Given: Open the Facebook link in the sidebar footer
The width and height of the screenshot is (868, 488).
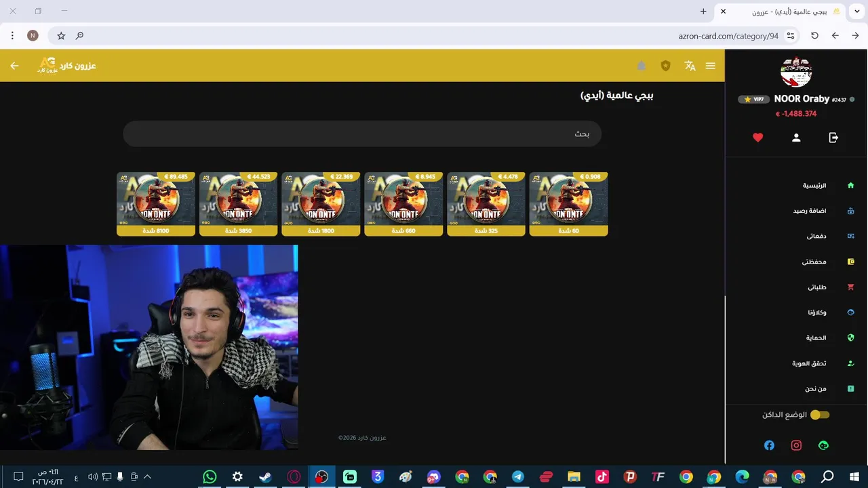Looking at the screenshot, I should tap(769, 445).
